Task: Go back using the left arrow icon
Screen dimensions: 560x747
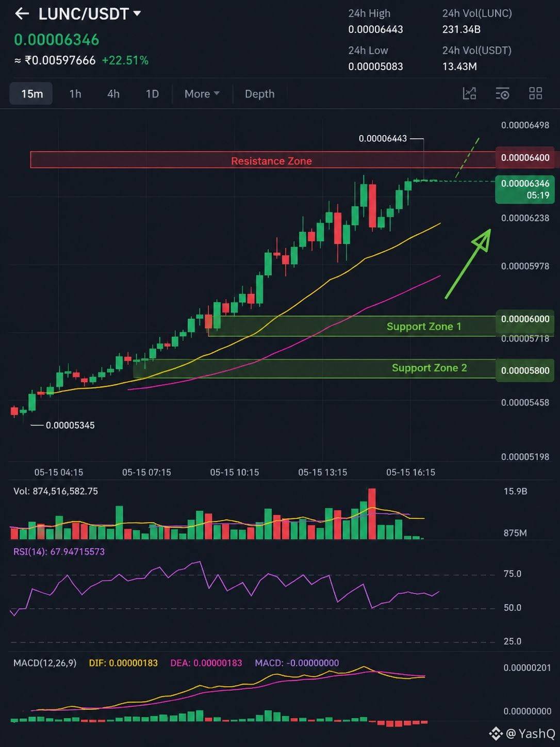Action: click(x=22, y=14)
